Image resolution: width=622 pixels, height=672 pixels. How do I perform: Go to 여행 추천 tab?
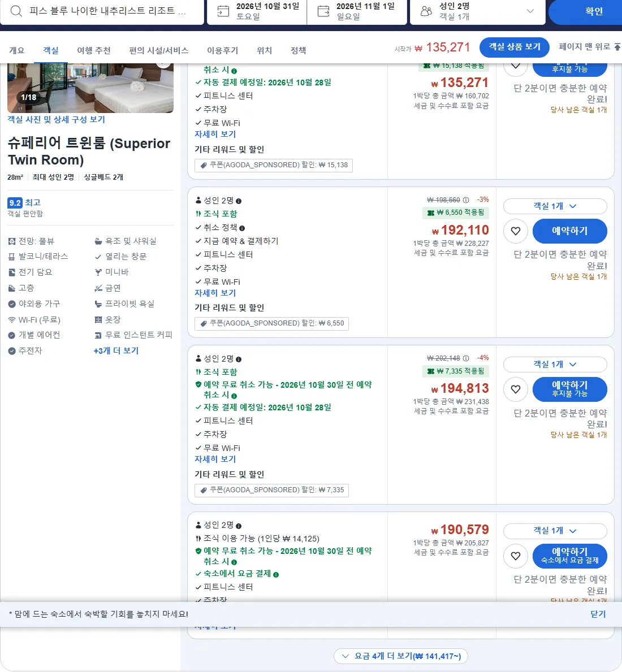click(94, 50)
